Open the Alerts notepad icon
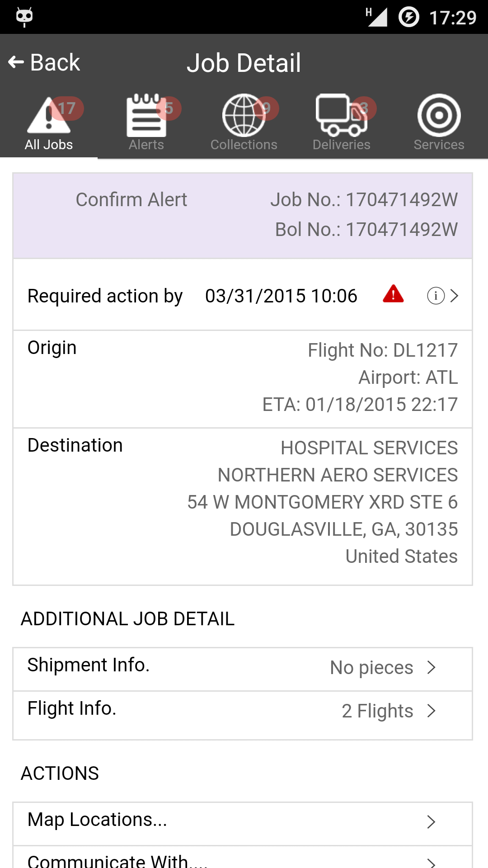The height and width of the screenshot is (868, 488). coord(146,115)
